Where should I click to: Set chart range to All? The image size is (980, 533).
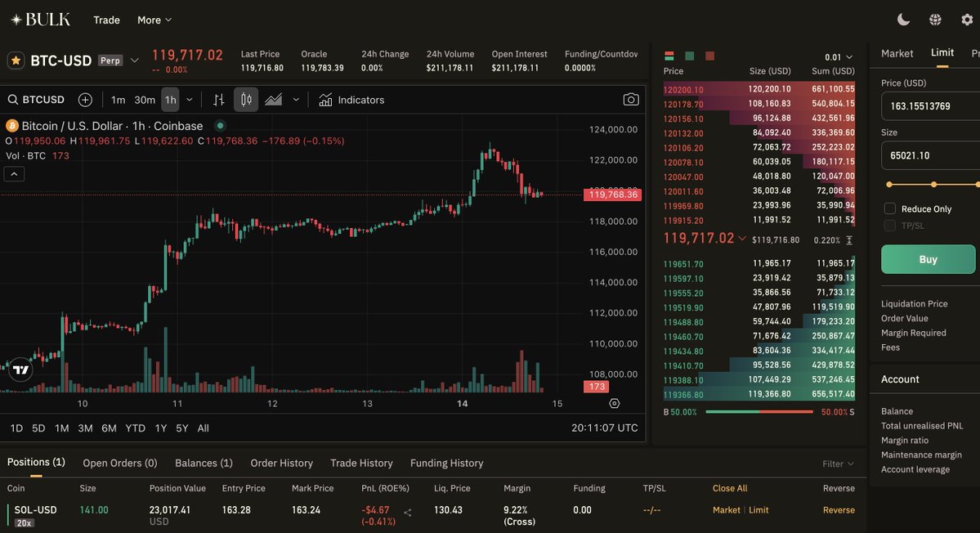click(204, 428)
